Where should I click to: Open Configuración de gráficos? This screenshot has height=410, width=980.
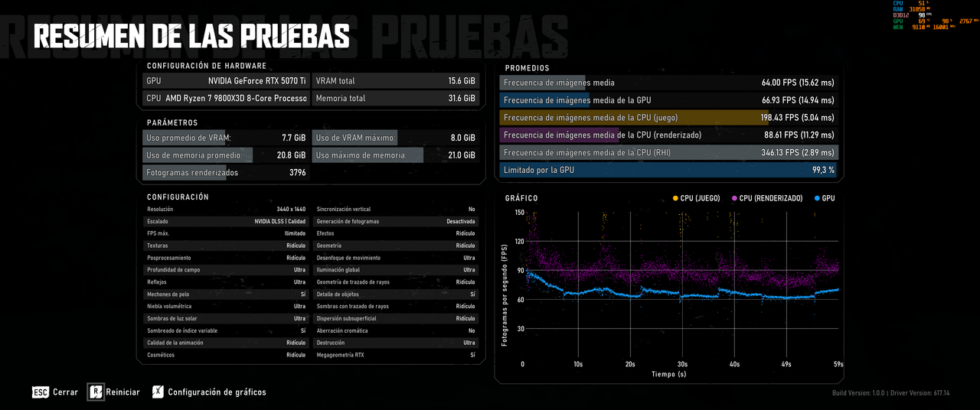[217, 392]
